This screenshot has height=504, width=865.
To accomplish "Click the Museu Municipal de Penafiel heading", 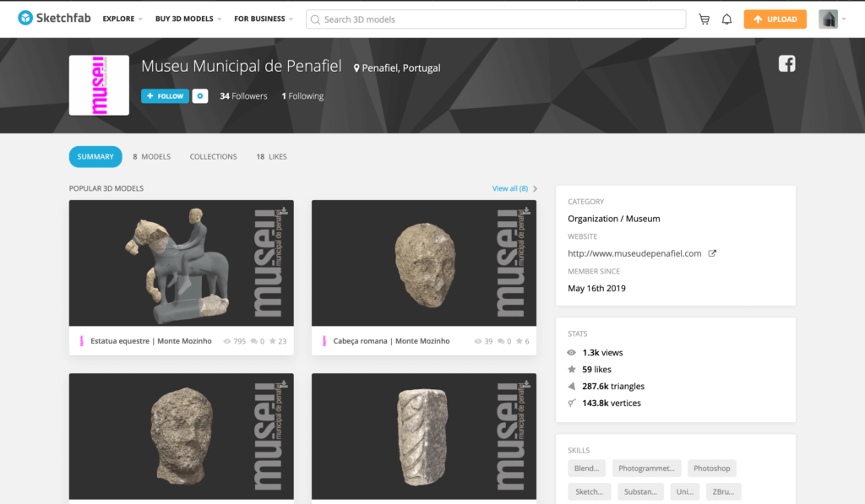I will [242, 67].
